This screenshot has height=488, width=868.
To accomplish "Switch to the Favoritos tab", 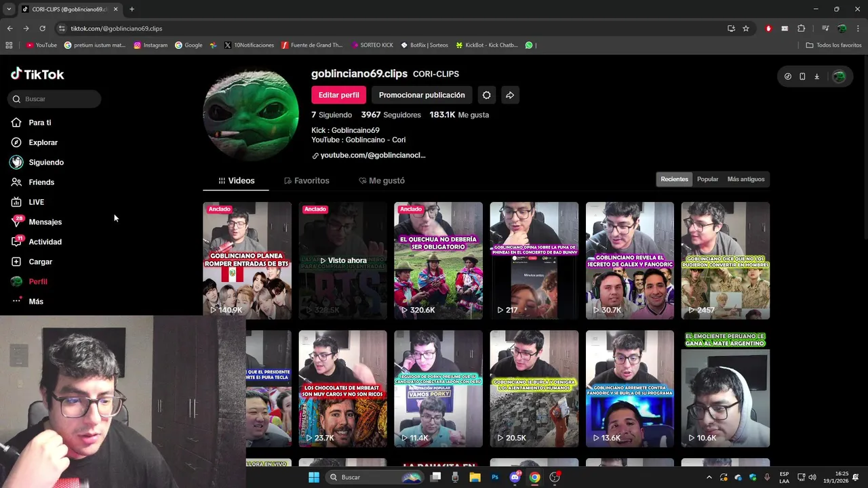I will tap(307, 181).
